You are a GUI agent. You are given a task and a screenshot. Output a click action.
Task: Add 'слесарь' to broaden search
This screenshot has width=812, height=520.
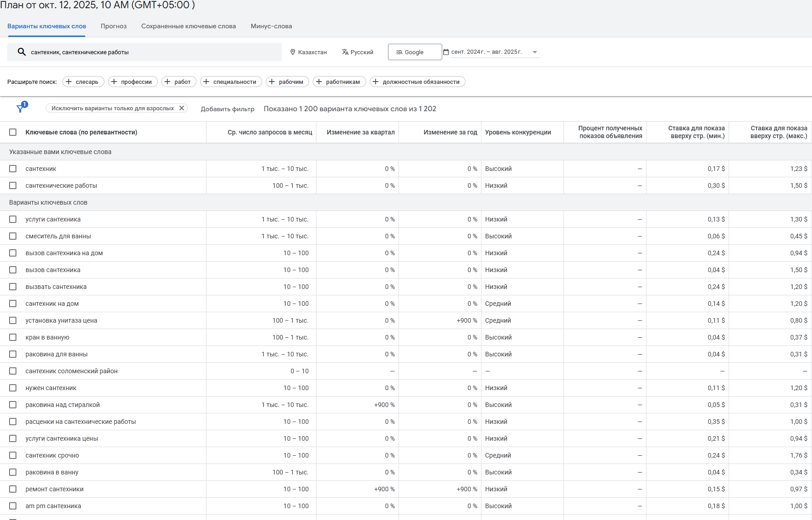click(x=83, y=82)
